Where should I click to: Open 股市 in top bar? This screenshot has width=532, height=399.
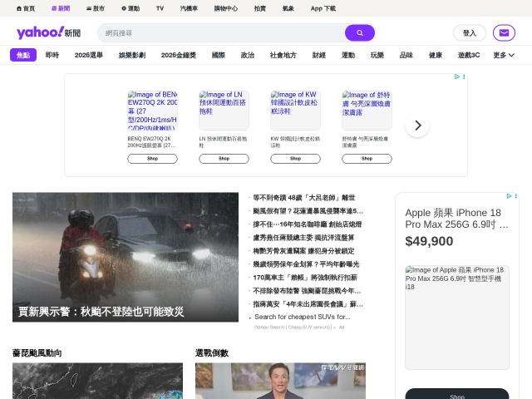(x=96, y=8)
